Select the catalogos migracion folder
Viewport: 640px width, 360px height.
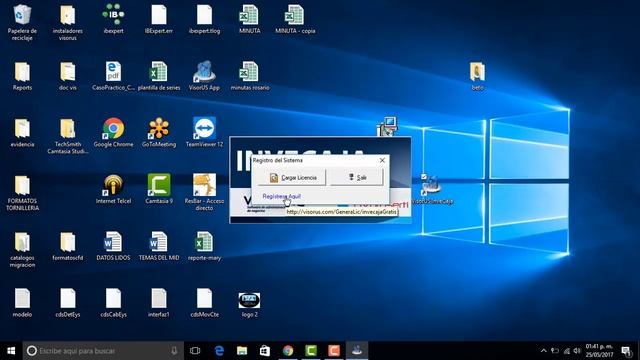22,242
